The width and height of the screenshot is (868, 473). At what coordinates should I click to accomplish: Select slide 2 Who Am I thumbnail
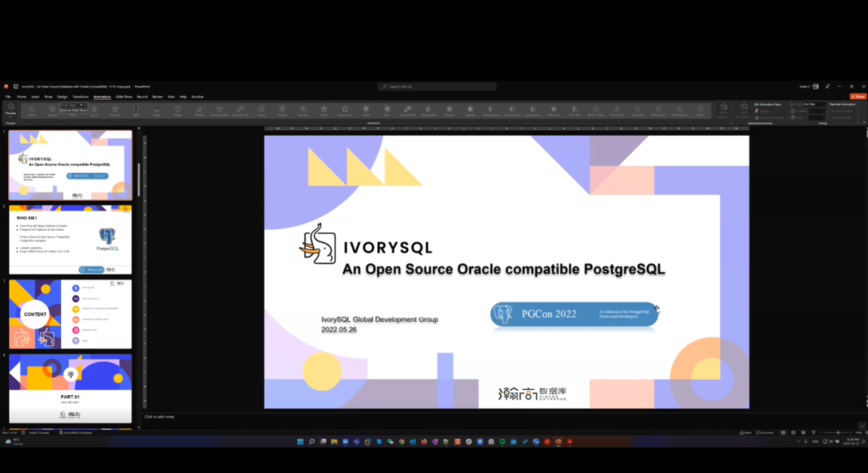click(x=70, y=239)
